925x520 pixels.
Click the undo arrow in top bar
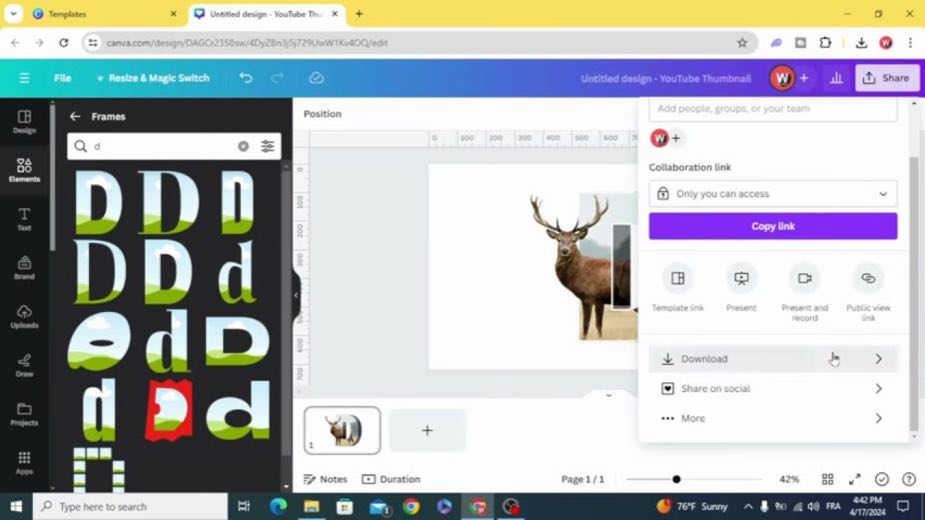pos(246,78)
